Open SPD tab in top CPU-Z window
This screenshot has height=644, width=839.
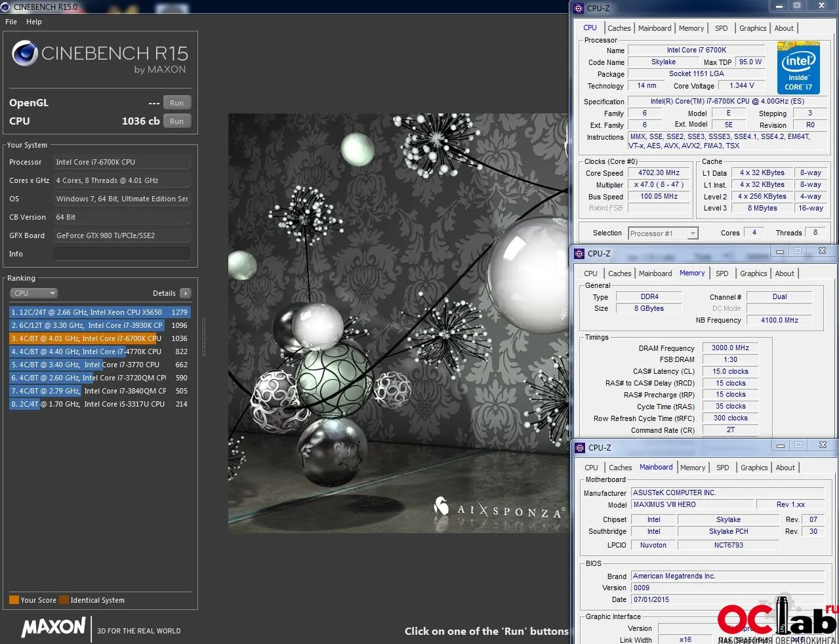721,28
